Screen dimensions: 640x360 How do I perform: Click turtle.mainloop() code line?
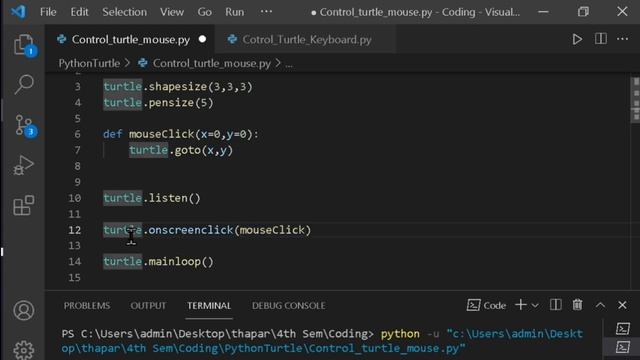click(x=158, y=262)
